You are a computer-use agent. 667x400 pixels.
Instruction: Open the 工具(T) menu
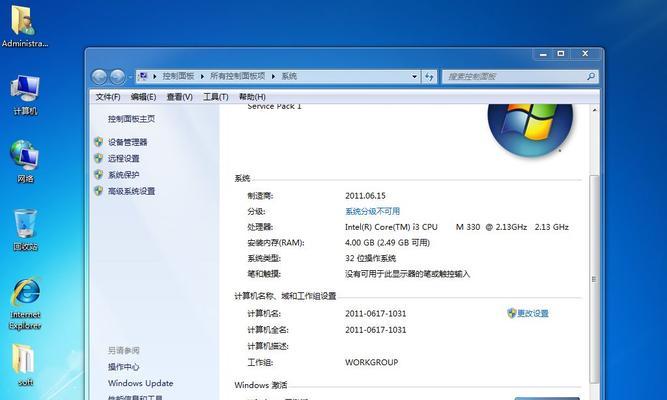point(216,97)
